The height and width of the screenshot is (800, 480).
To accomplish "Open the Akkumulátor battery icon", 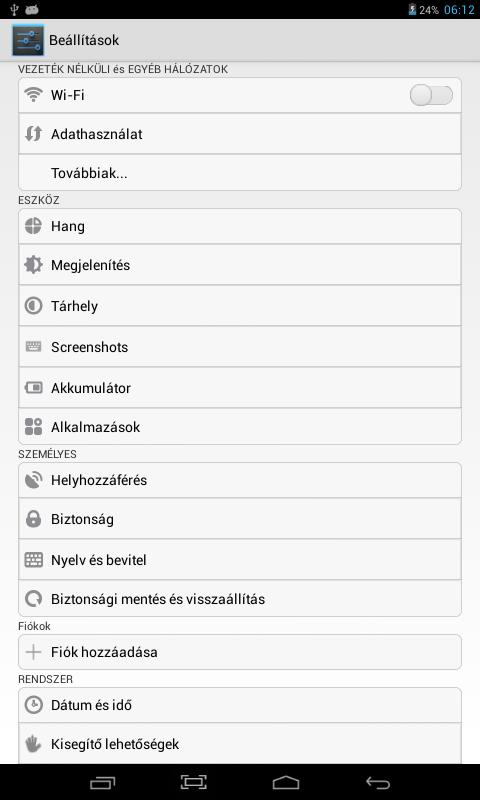I will pos(34,388).
